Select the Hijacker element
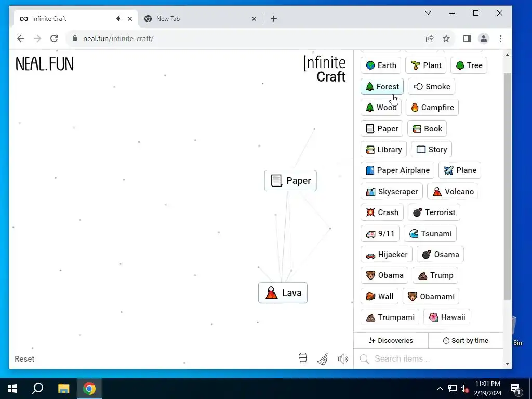The height and width of the screenshot is (399, 532). [x=387, y=254]
